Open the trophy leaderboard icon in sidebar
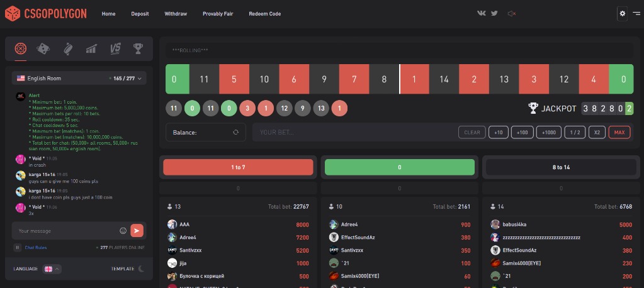 click(x=138, y=49)
